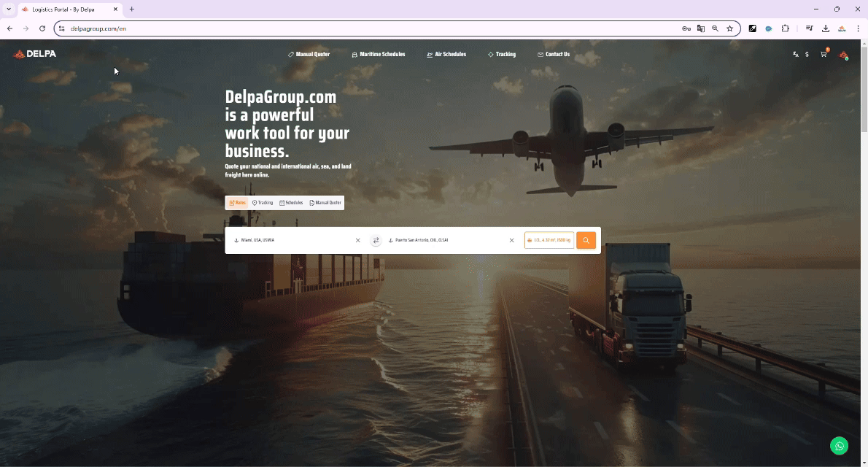Open the site language translate icon
This screenshot has width=868, height=467.
click(796, 54)
